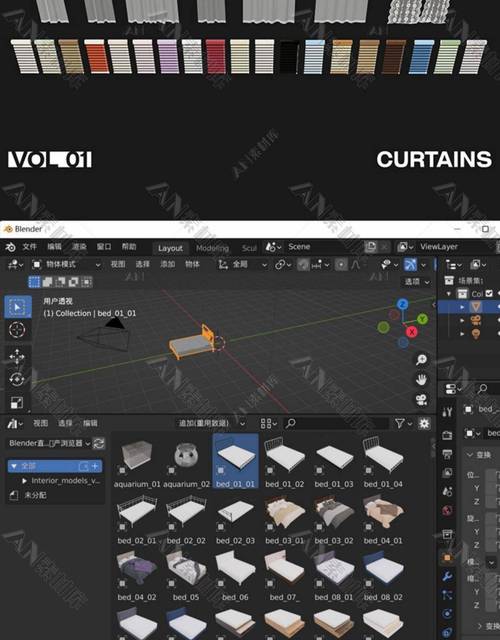500x640 pixels.
Task: Click the pan view hand icon
Action: [x=421, y=380]
